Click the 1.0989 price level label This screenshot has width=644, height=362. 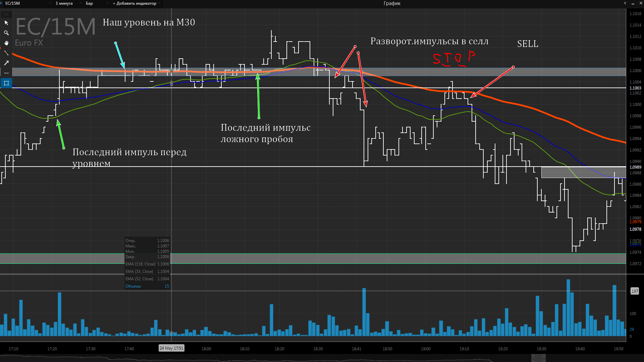tap(635, 167)
